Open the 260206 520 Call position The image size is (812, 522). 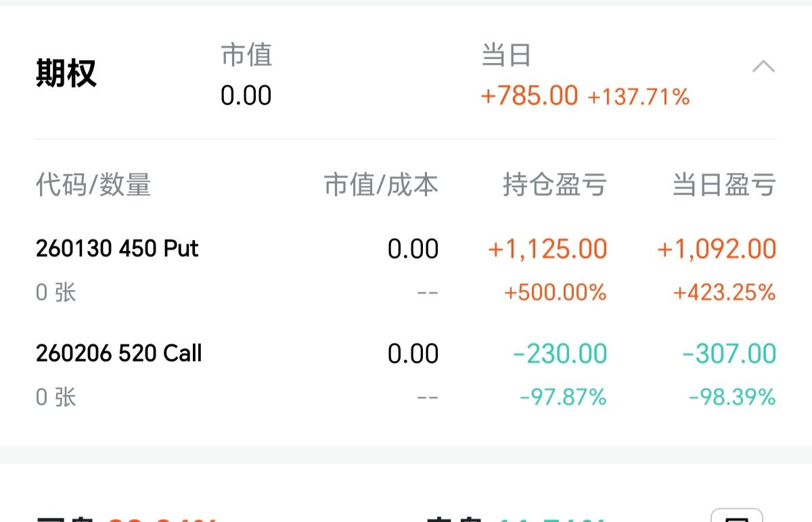tap(119, 353)
